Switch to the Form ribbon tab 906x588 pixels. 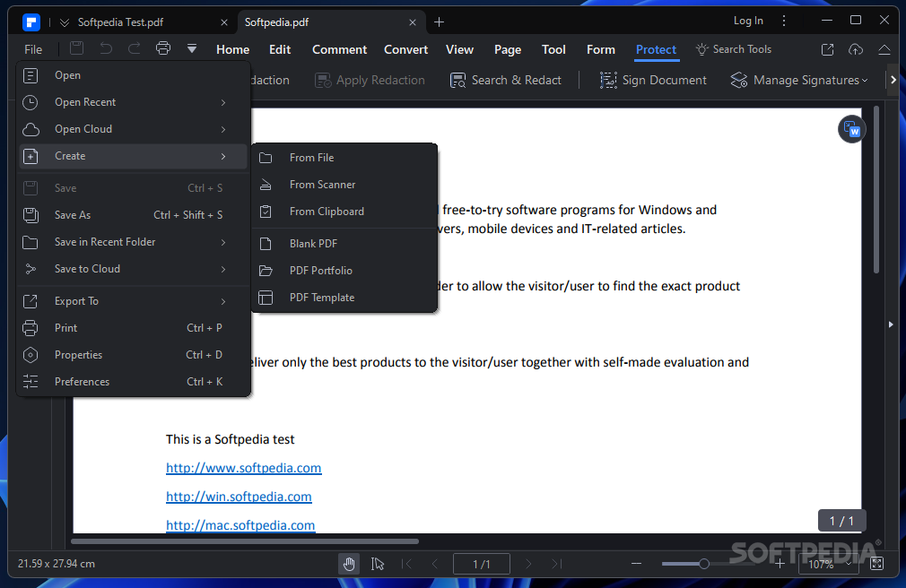(x=601, y=49)
